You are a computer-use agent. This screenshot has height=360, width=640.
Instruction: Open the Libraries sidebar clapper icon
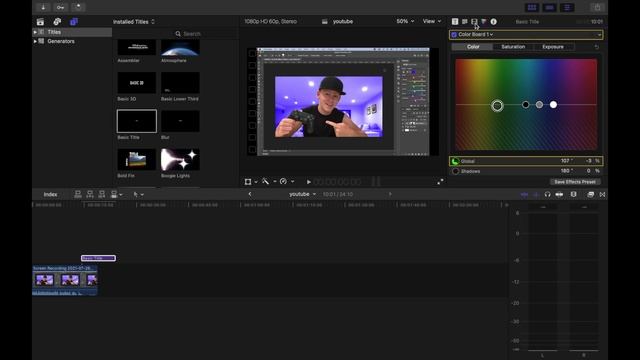40,22
